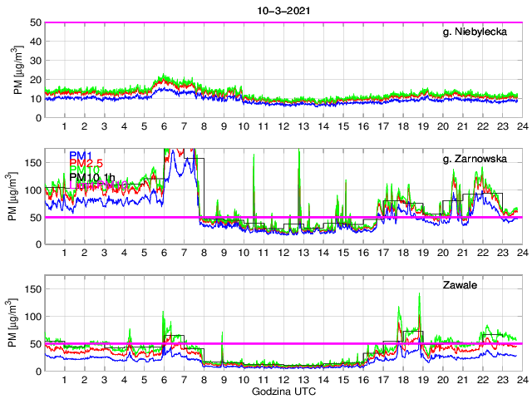The image size is (532, 399).
Task: Click the Godzina UTC axis label
Action: point(283,392)
